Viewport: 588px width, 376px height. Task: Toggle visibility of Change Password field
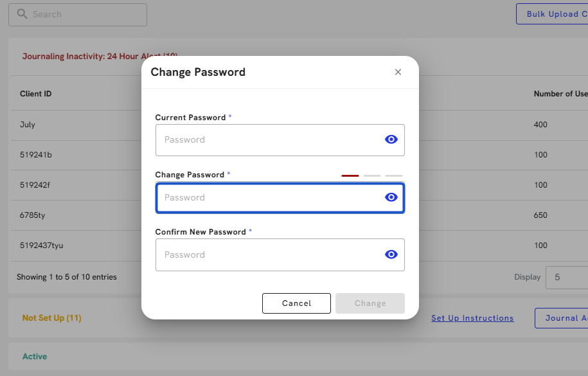[391, 197]
